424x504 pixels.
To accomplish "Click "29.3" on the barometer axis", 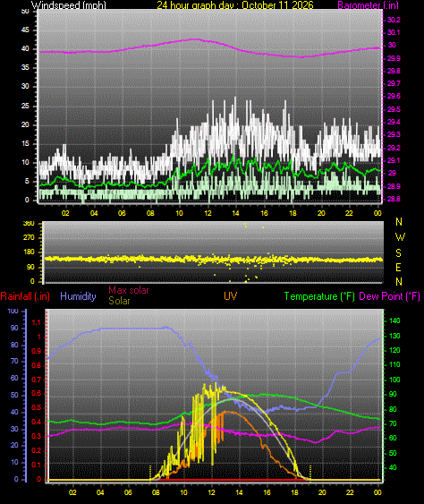I will coord(394,134).
